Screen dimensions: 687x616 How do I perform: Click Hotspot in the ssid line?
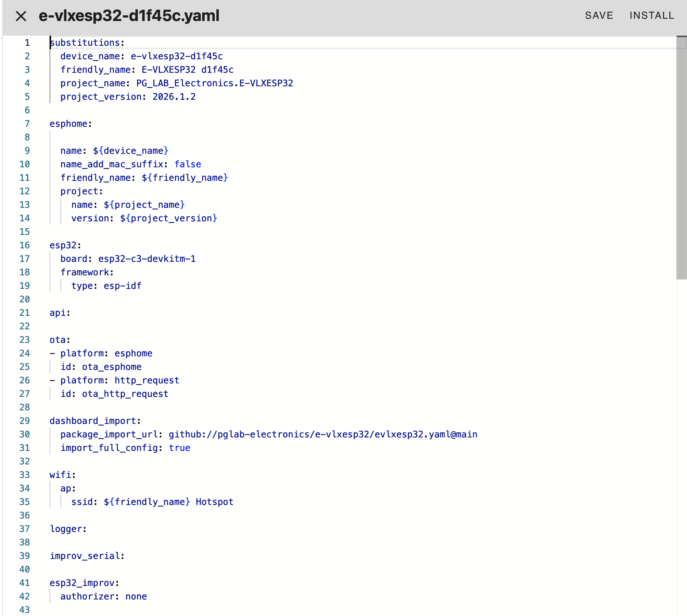tap(214, 502)
